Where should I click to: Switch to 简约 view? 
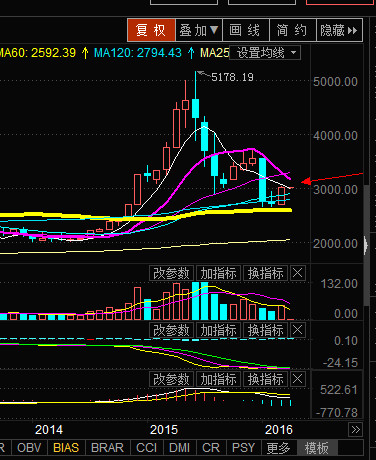click(293, 30)
